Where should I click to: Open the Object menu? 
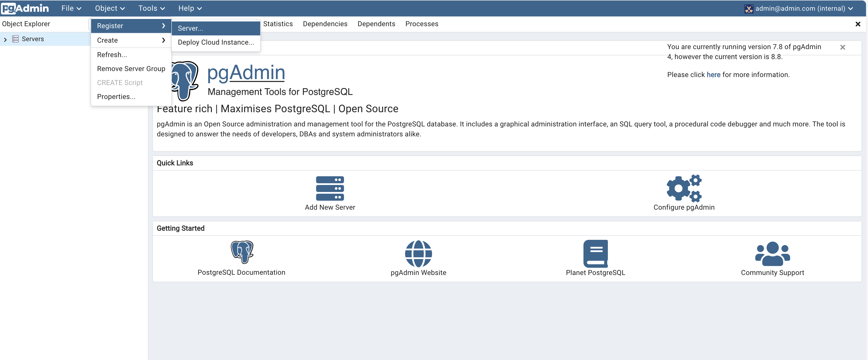tap(110, 8)
